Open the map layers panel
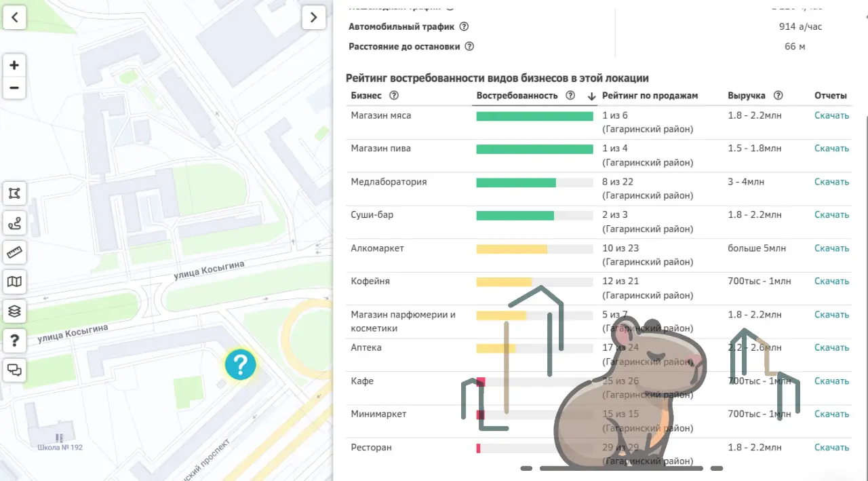The image size is (868, 481). (14, 311)
